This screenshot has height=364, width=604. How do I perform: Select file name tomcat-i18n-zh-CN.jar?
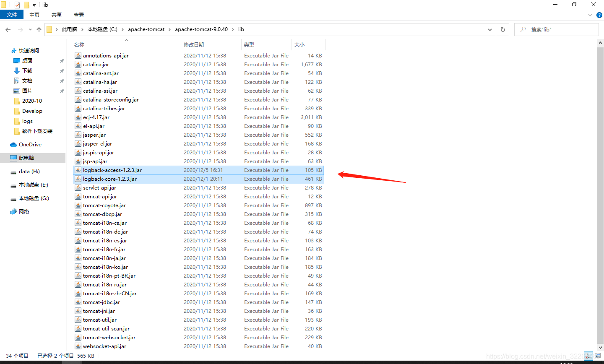click(110, 294)
